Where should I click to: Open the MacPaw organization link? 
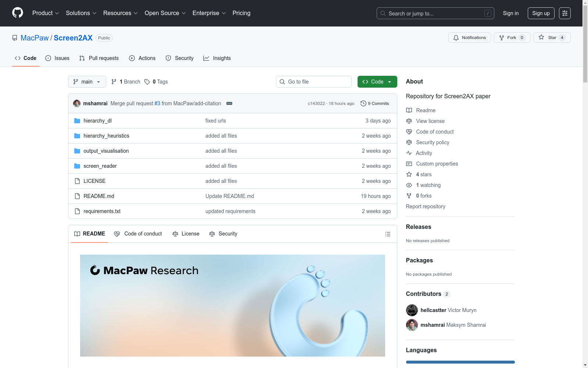(x=35, y=38)
